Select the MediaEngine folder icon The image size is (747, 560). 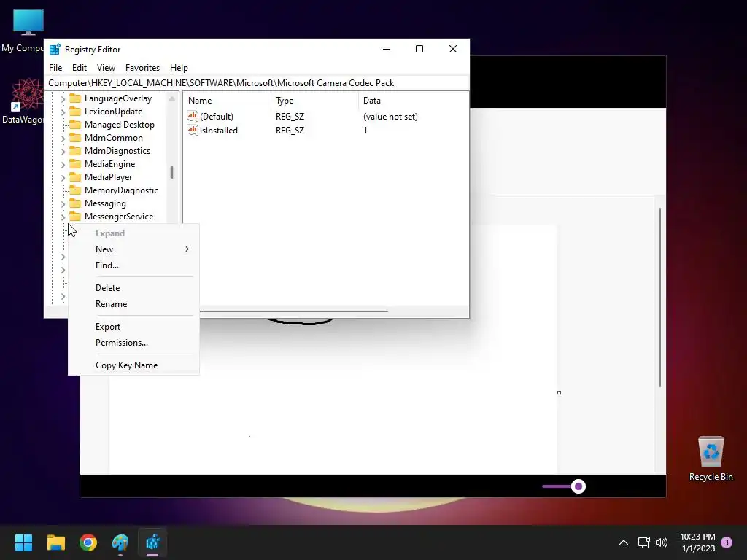pos(75,164)
